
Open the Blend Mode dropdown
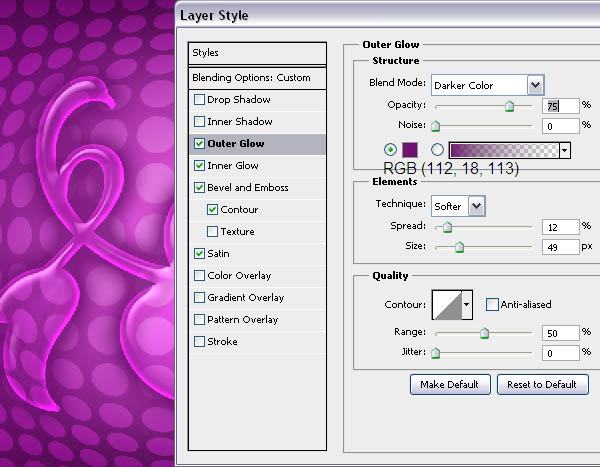tap(487, 84)
